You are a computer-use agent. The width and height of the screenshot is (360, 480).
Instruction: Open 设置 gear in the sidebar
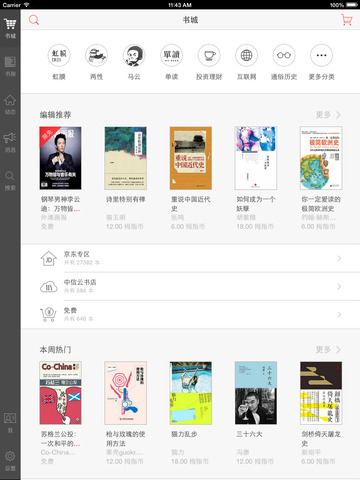[10, 461]
